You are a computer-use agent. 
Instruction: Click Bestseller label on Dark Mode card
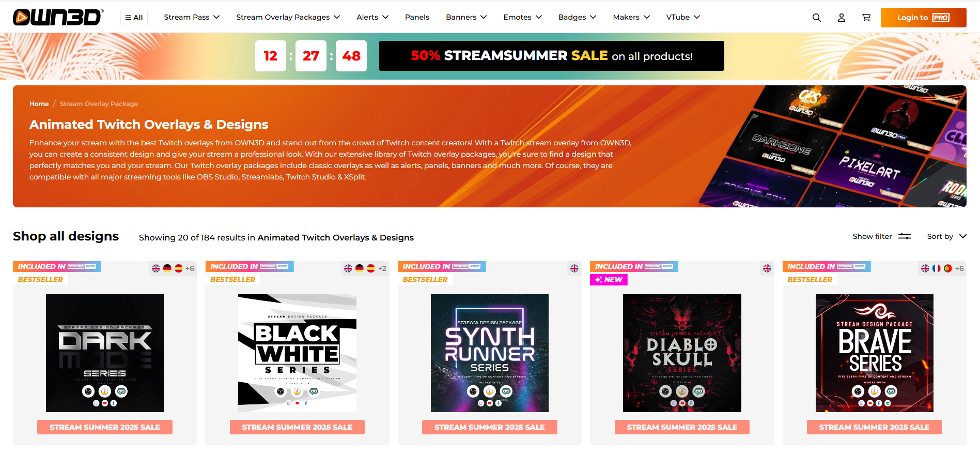40,280
